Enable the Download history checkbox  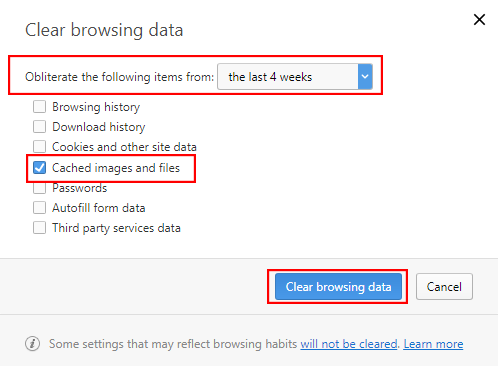39,127
